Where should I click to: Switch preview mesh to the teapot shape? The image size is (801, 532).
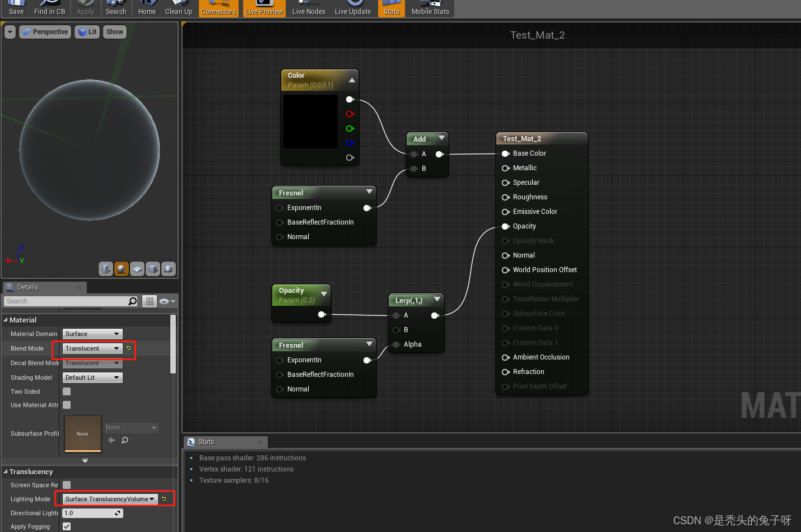[x=169, y=269]
